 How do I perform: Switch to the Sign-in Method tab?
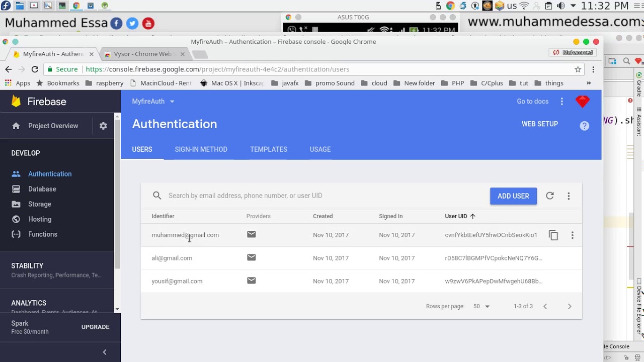[201, 149]
